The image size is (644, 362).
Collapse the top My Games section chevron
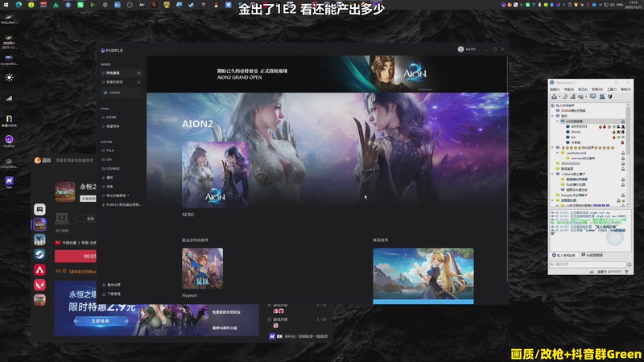(x=141, y=64)
